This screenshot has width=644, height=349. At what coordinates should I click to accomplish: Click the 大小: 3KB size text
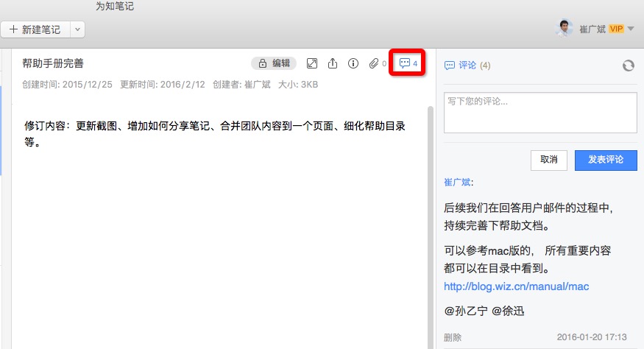coord(298,85)
